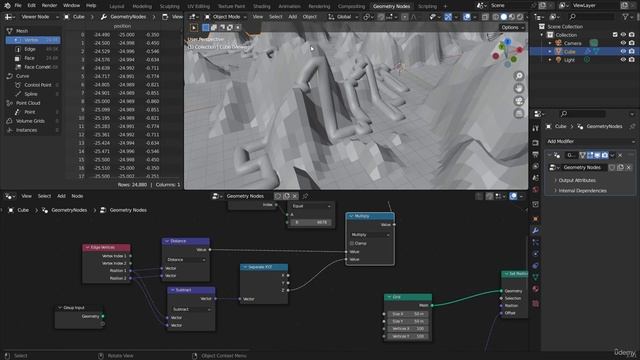Open viewport Options dropdown

coord(512,27)
